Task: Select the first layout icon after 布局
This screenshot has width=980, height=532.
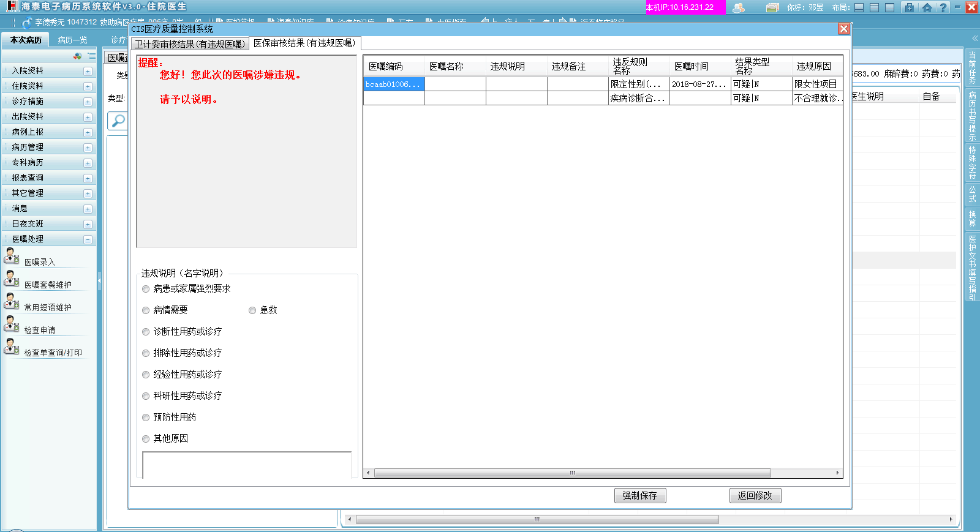Action: coord(859,7)
